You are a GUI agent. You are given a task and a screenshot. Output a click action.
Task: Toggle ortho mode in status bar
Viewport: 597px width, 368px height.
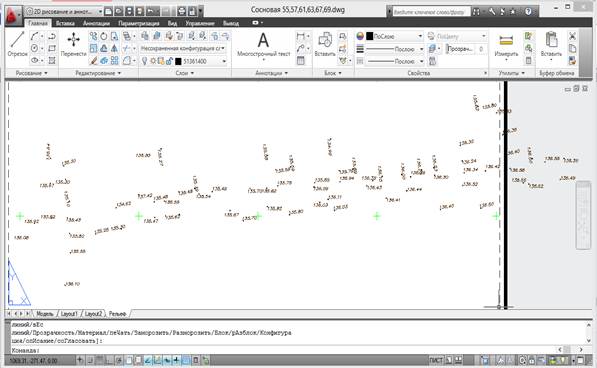[x=109, y=360]
